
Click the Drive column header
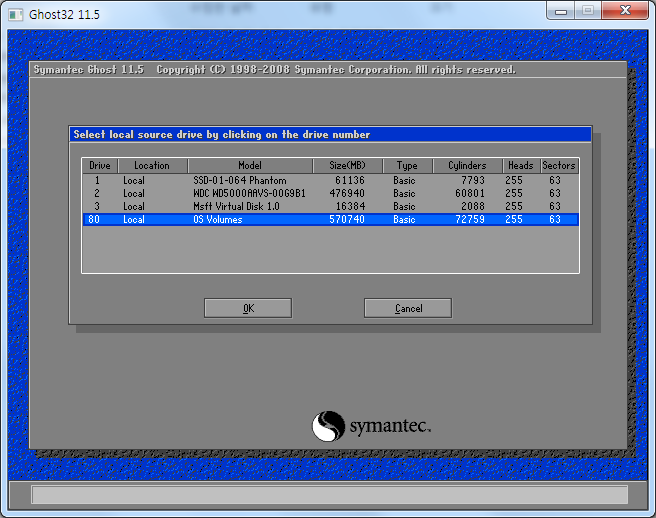100,166
